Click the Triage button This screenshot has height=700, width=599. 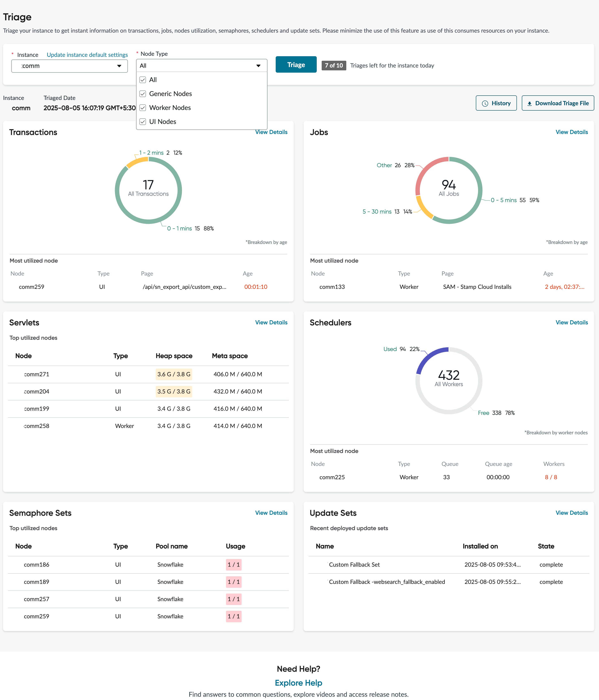(296, 65)
